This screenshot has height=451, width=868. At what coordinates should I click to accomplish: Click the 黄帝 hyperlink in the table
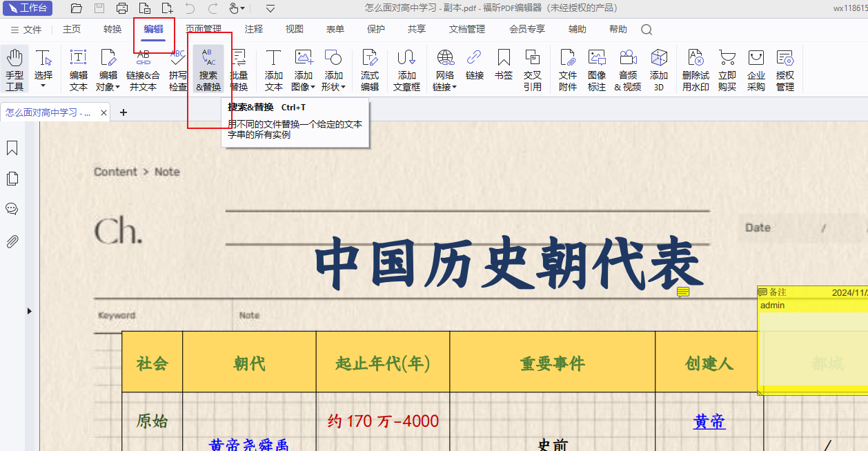(x=709, y=421)
